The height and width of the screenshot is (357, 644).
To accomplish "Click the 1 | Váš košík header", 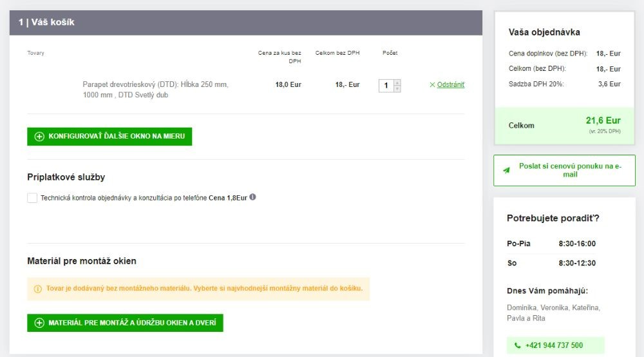I will pyautogui.click(x=46, y=23).
